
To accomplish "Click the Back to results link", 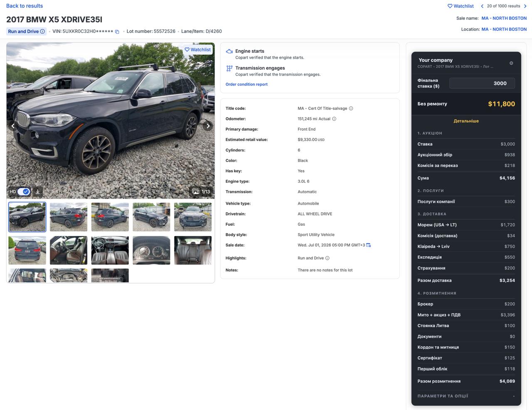I will 25,6.
